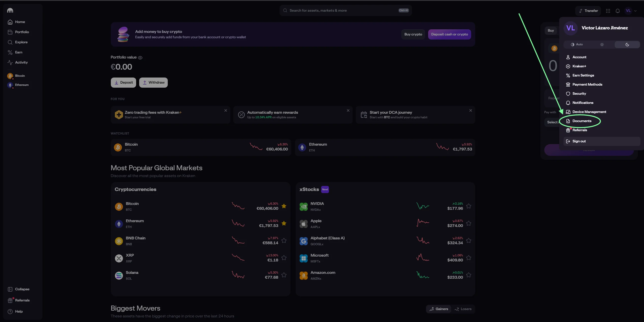The image size is (644, 322).
Task: Expand the VL profile dropdown chevron
Action: tap(635, 11)
